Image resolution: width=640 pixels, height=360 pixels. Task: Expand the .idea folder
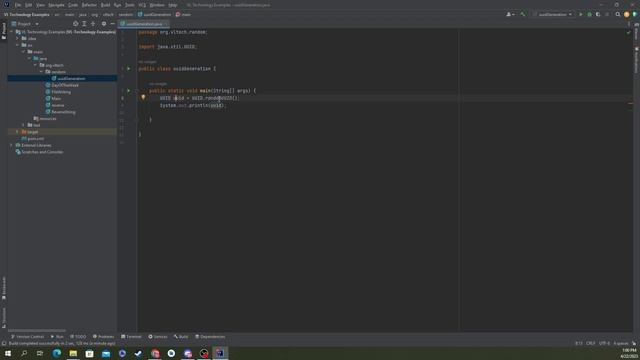[x=18, y=38]
